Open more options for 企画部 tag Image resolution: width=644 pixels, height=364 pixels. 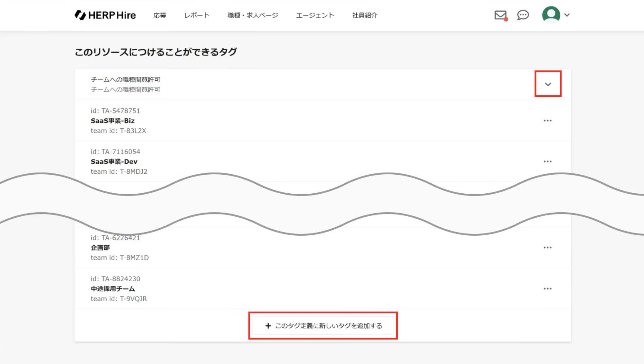tap(547, 248)
